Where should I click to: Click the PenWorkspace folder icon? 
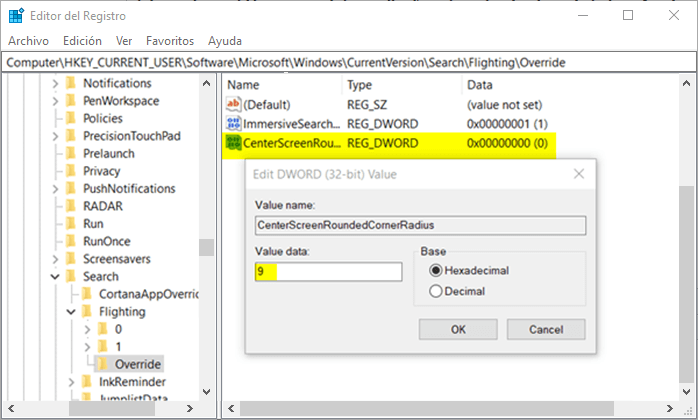[x=70, y=101]
